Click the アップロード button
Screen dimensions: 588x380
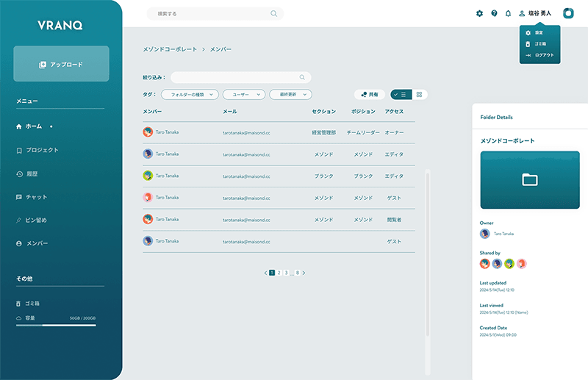61,64
